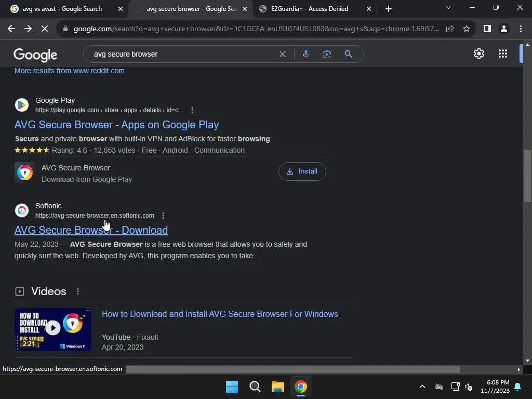The image size is (532, 399).
Task: Start a voice search with microphone
Action: coord(305,54)
